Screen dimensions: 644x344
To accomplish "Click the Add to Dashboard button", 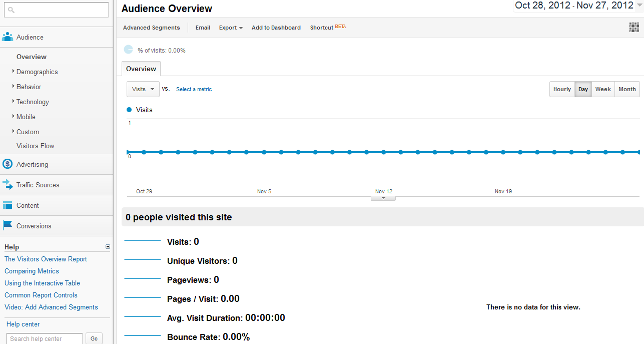I will 276,28.
